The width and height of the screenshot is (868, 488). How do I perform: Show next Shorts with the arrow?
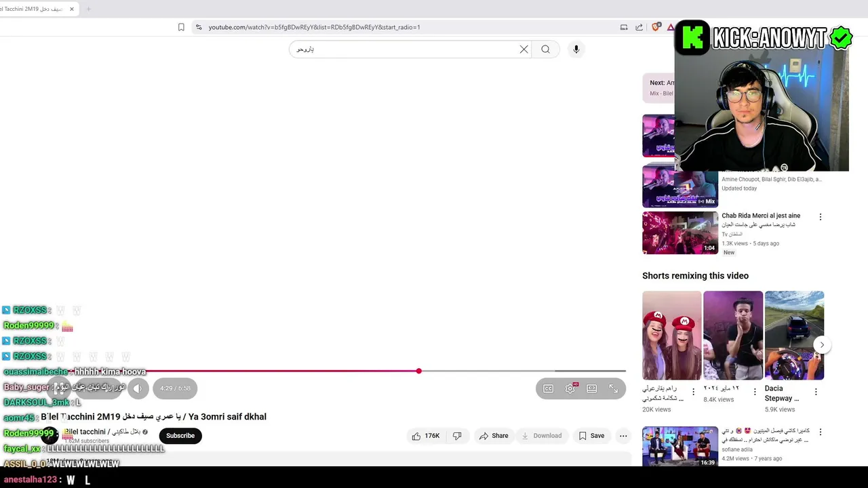[822, 345]
